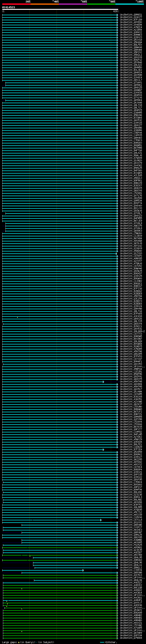The image size is (146, 644).
Task: Select label UniRef100_B5B2H6
Action: tap(131, 115)
